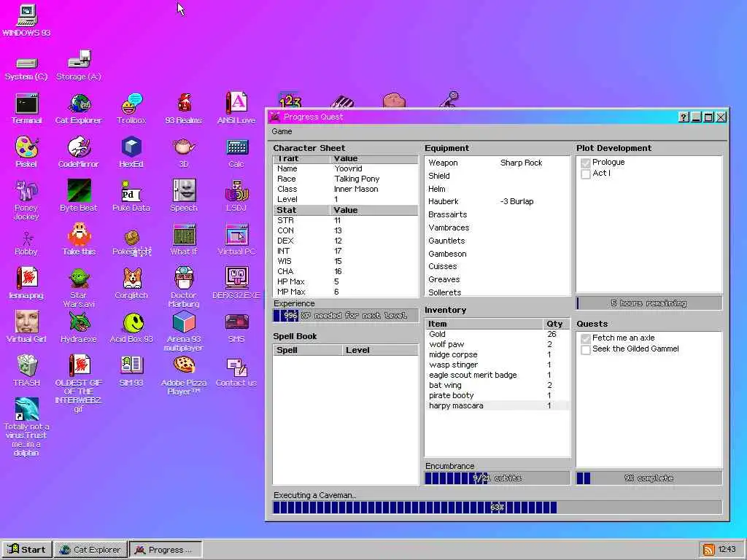The height and width of the screenshot is (560, 747).
Task: Toggle the Prologue checkbox
Action: [x=586, y=163]
